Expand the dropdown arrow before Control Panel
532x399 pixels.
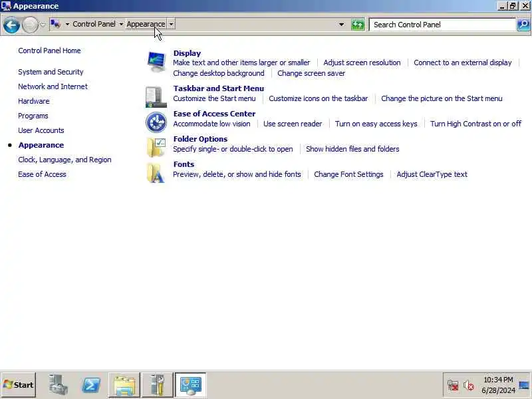click(67, 24)
